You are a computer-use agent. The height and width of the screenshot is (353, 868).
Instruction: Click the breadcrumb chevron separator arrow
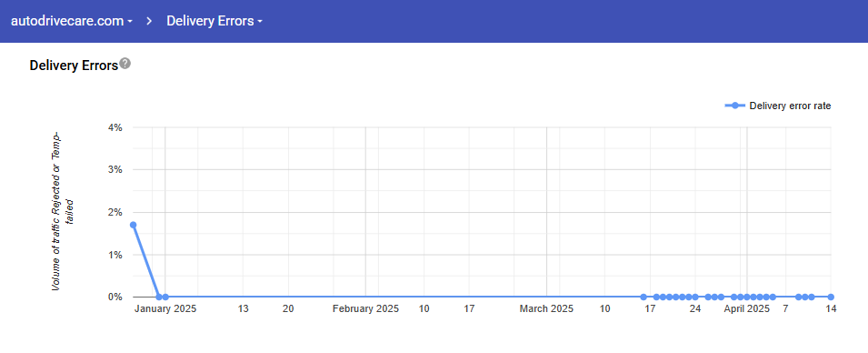pos(149,21)
